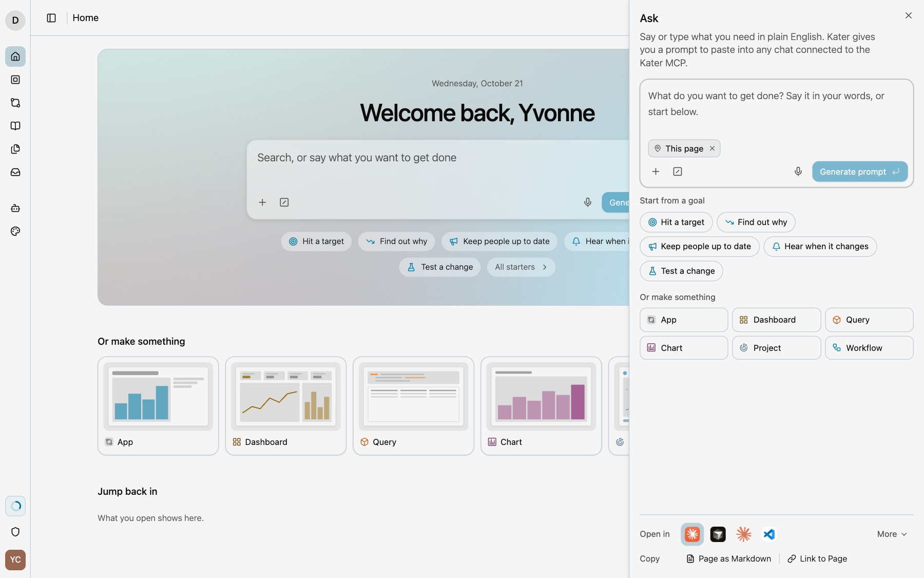
Task: Click the home Search input field
Action: coord(439,158)
